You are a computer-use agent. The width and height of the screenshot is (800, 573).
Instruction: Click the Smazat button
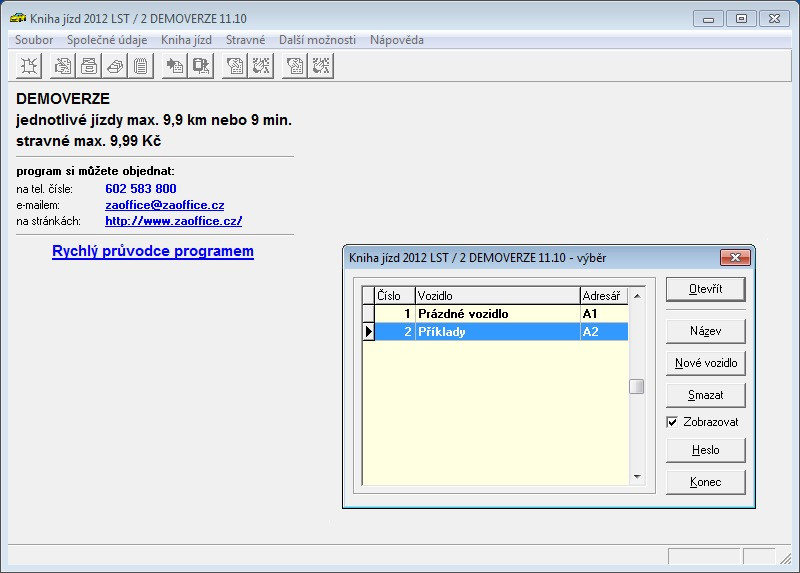coord(706,395)
